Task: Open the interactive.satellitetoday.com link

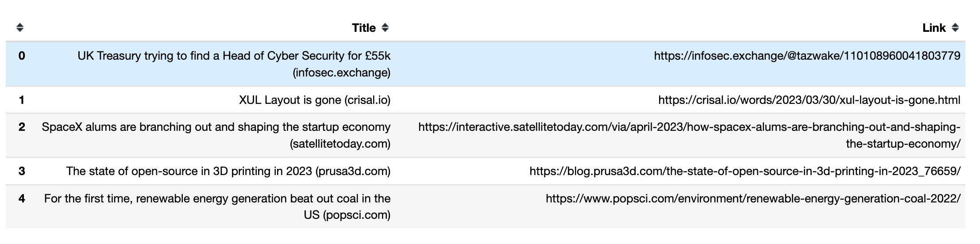Action: [689, 127]
